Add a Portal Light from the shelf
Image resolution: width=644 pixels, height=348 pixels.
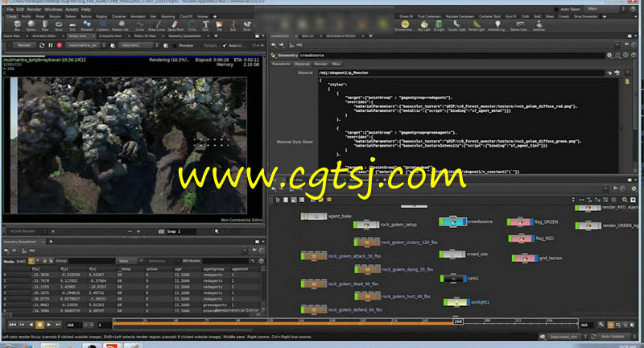pyautogui.click(x=477, y=26)
